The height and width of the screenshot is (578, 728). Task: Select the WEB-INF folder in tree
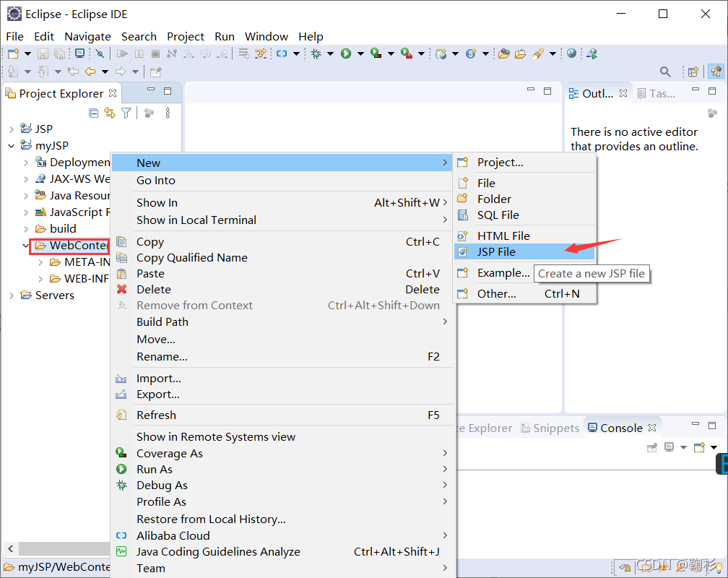click(79, 279)
